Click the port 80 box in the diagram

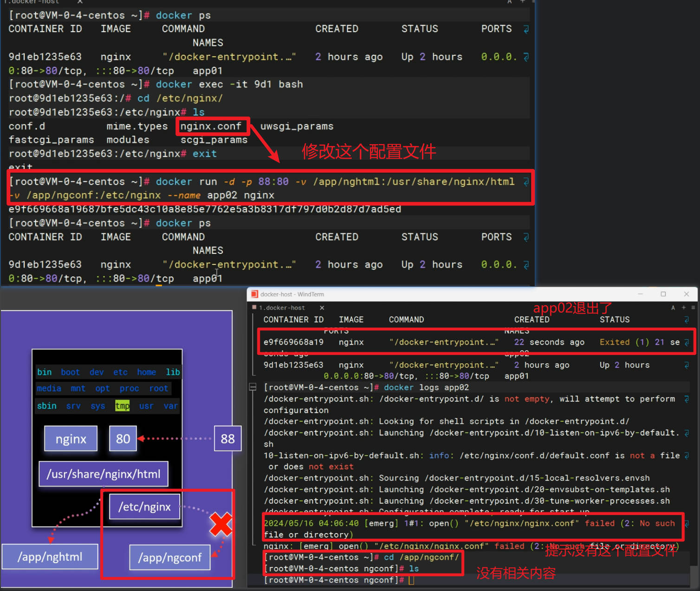click(x=123, y=438)
